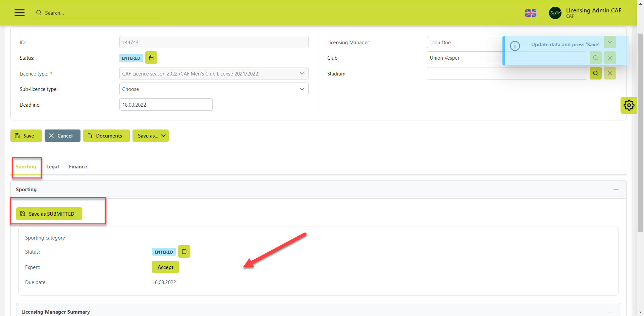Click the Sporting category status history icon
Viewport: 644px width, 316px height.
pos(184,252)
